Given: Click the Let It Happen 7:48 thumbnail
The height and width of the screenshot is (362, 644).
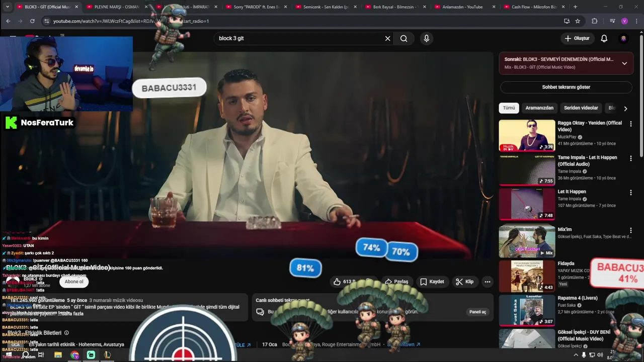Looking at the screenshot, I should tap(527, 204).
